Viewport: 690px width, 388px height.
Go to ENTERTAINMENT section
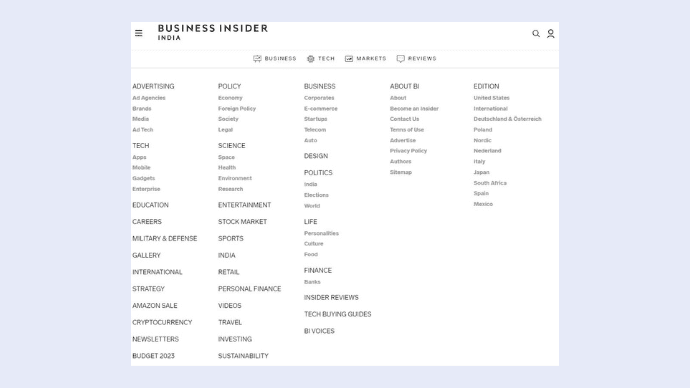pos(244,205)
